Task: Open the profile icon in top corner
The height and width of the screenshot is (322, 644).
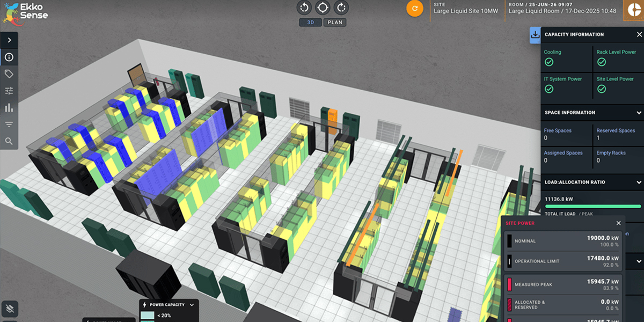Action: coord(633,10)
